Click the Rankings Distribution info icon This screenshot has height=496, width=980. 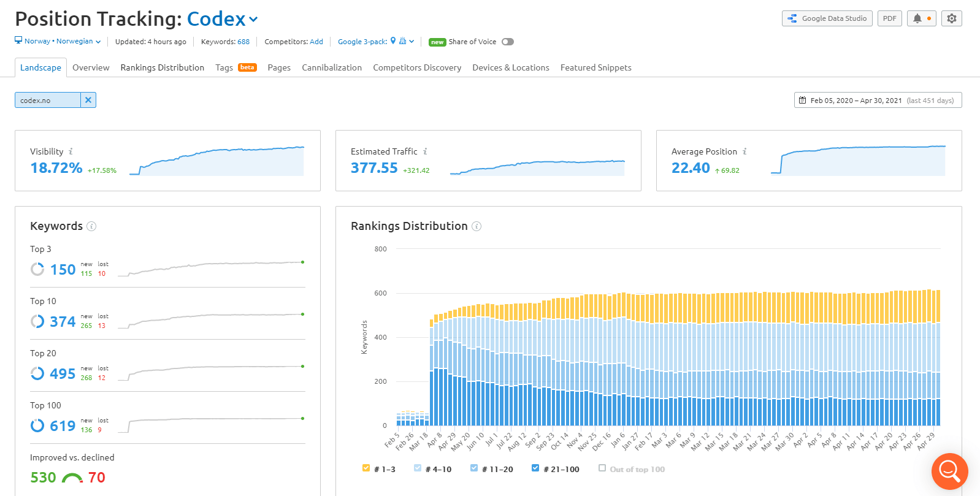[x=477, y=226]
